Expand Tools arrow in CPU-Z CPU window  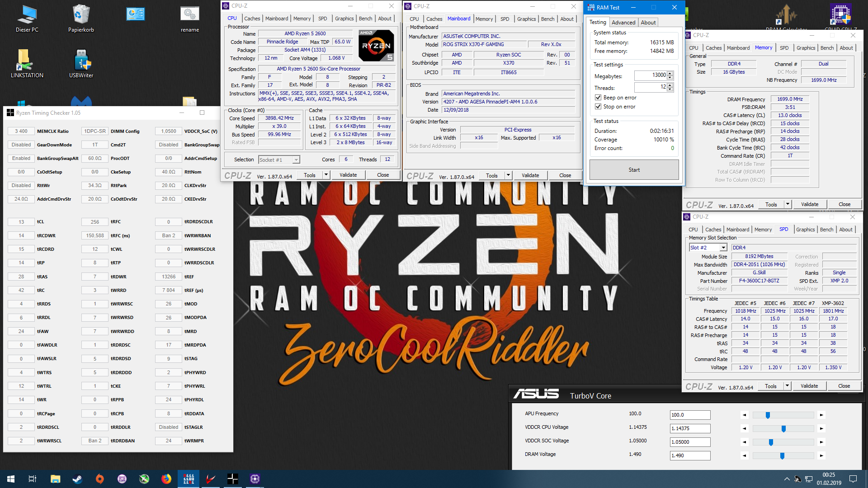(325, 175)
